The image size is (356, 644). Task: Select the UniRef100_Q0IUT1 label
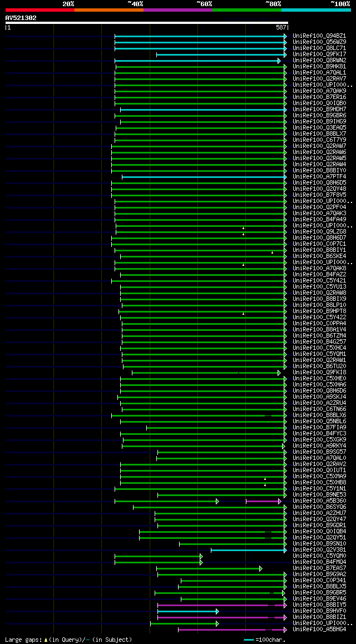coord(319,470)
